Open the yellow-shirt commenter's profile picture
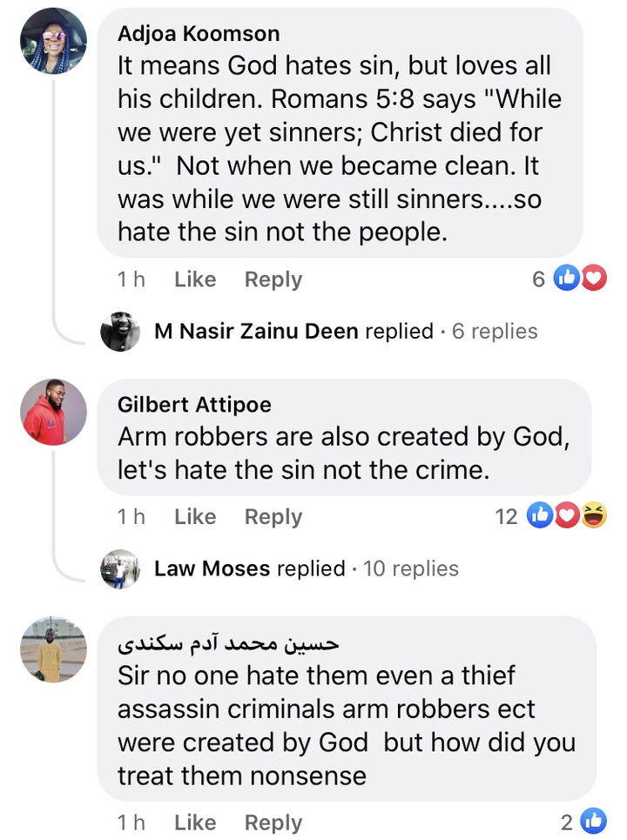This screenshot has height=840, width=627. click(53, 649)
